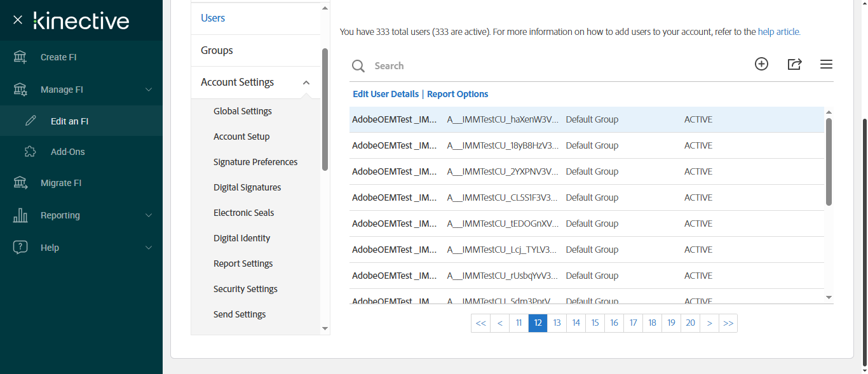Screen dimensions: 868x374
Task: Open Security Settings in Account Settings
Action: 245,289
